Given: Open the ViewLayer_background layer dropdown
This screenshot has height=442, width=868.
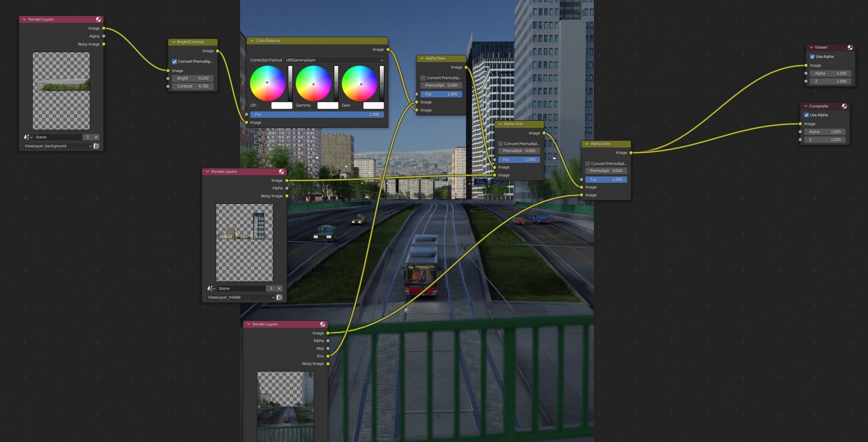Looking at the screenshot, I should tap(57, 146).
